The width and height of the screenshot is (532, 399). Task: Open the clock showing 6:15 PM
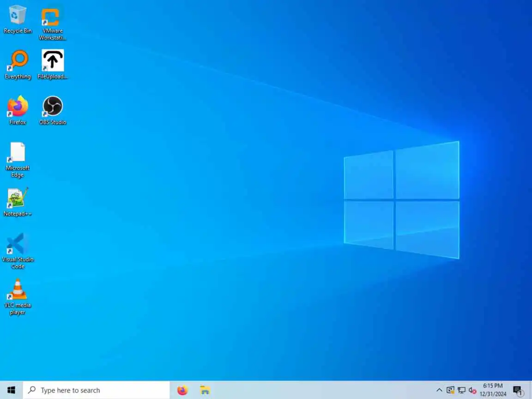pyautogui.click(x=493, y=390)
